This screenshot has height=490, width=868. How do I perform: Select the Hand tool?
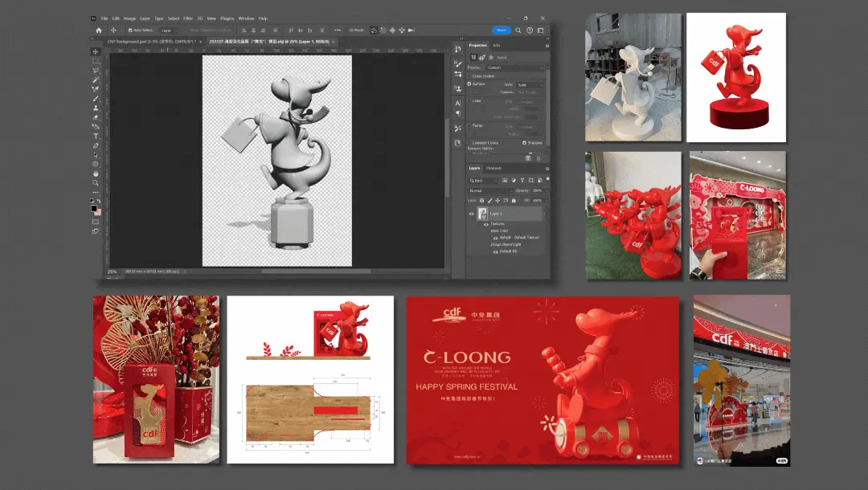pos(95,174)
